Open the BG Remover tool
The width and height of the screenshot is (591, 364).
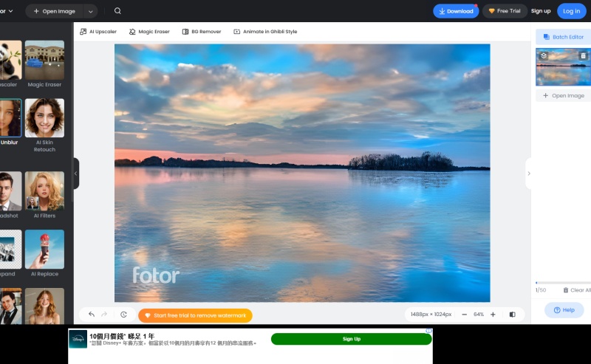(x=202, y=32)
